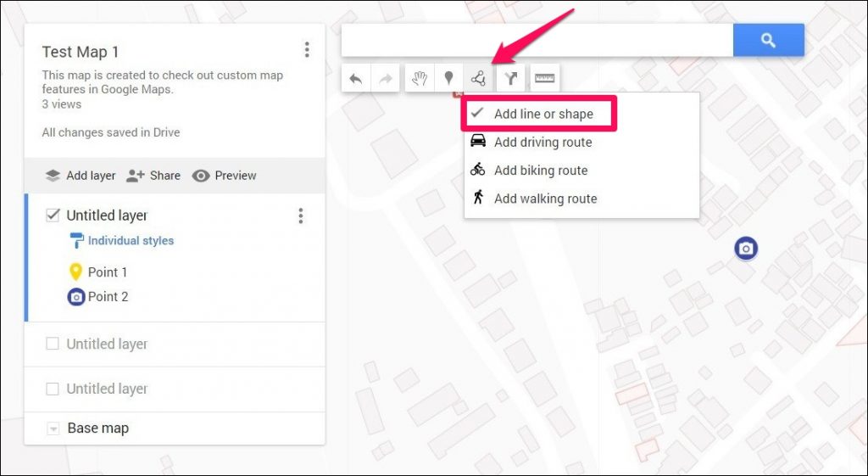The height and width of the screenshot is (476, 868).
Task: Select Point 2 in the layer list
Action: click(x=108, y=296)
